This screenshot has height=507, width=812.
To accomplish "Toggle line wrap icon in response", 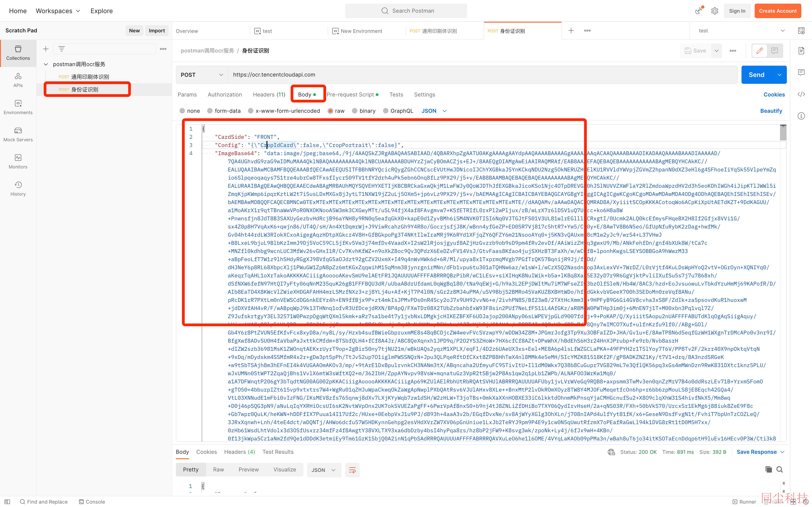I will click(x=352, y=470).
